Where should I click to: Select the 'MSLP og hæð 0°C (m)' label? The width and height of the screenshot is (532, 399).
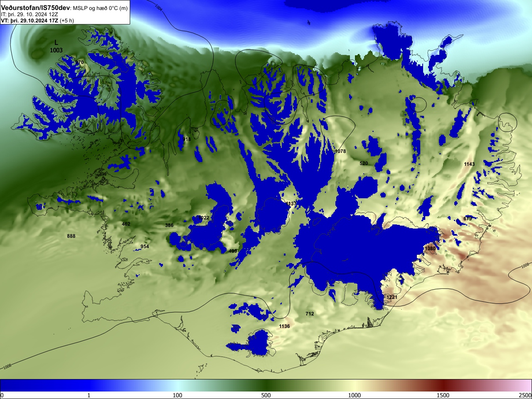(x=100, y=8)
